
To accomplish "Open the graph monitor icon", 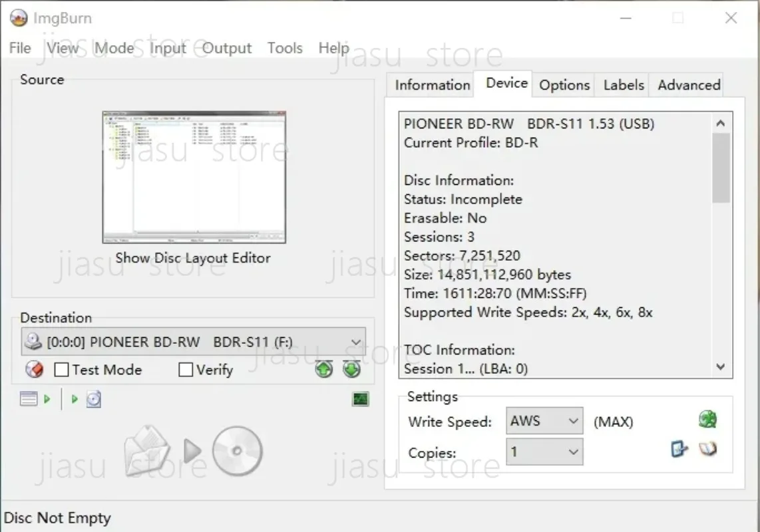I will pos(360,399).
